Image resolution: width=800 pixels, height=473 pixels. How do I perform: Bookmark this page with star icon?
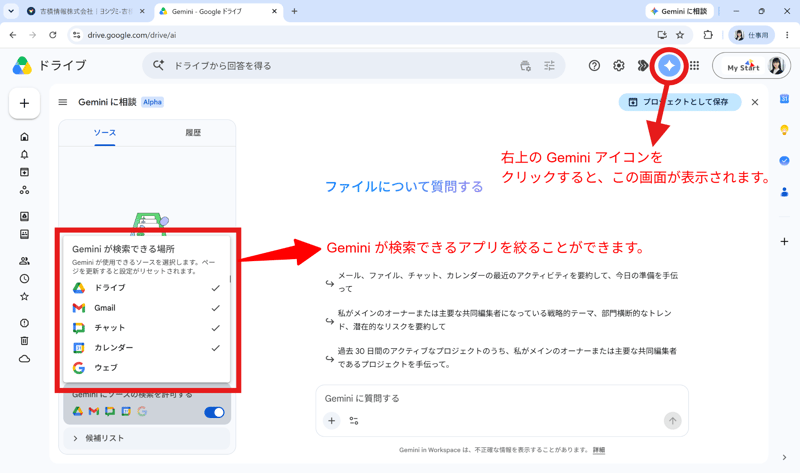[x=680, y=35]
